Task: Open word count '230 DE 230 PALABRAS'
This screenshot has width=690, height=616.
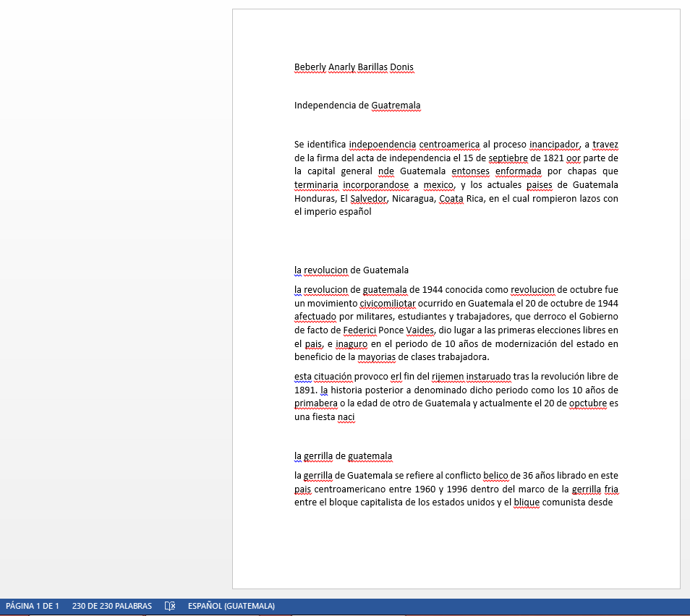Action: (x=112, y=606)
